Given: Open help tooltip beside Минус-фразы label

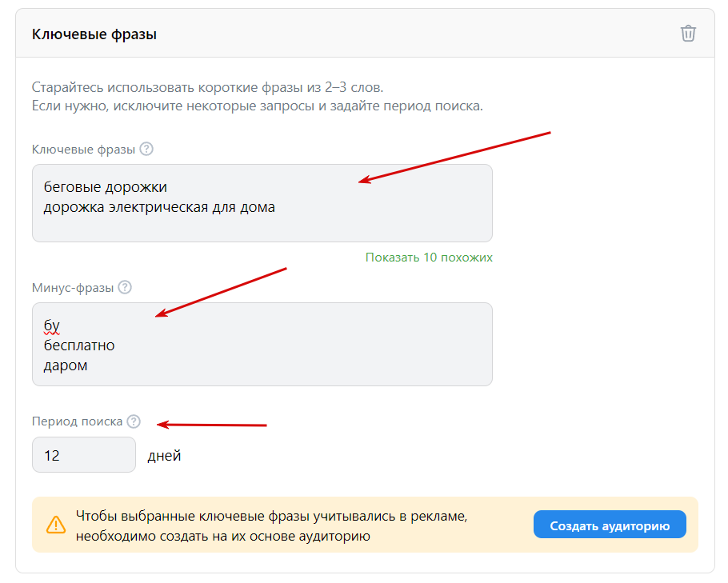Looking at the screenshot, I should click(125, 288).
